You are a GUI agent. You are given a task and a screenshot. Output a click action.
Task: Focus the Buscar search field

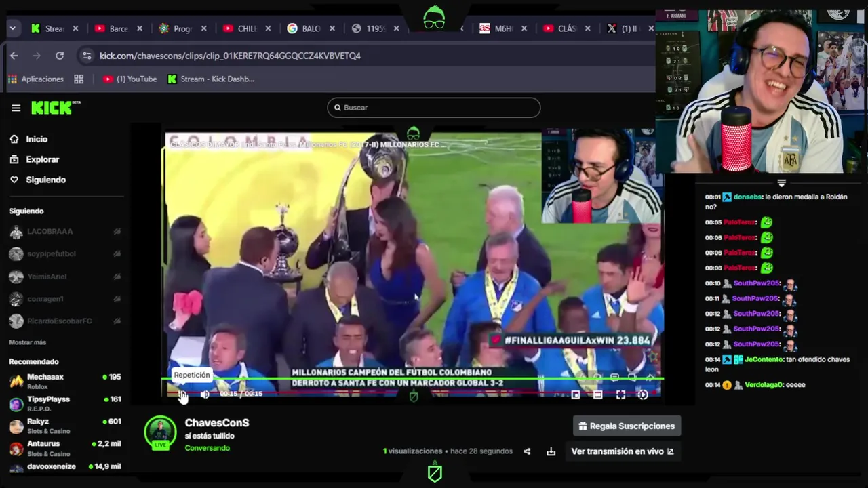click(x=434, y=108)
